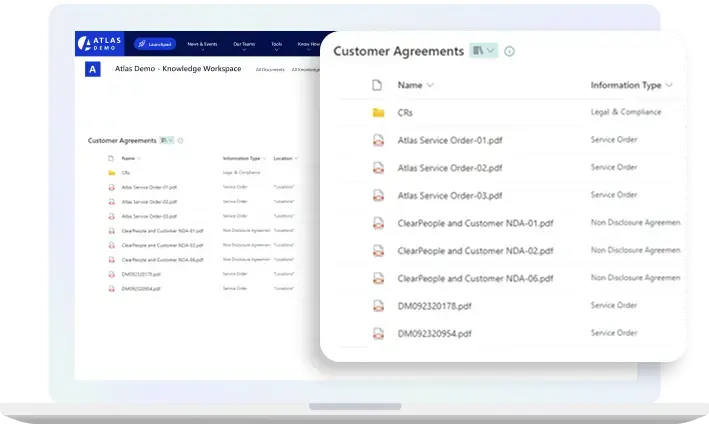
Task: Open Atlas Service Order-01.pdf in the enlarged card
Action: click(450, 141)
